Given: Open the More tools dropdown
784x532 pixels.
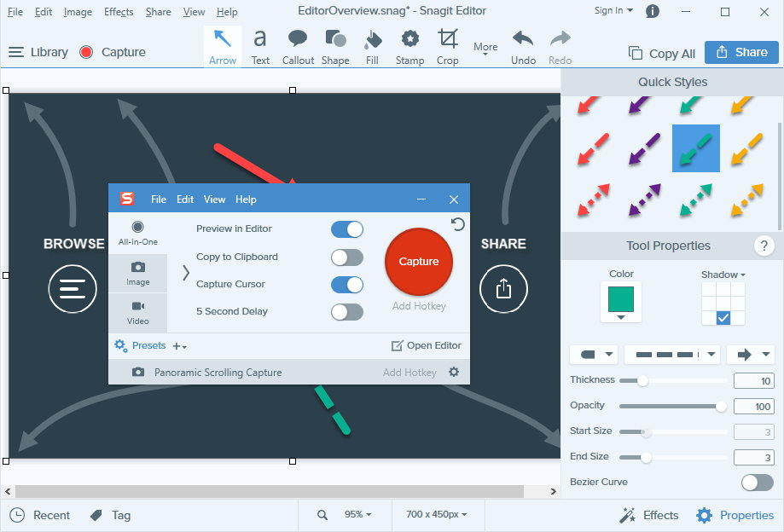Looking at the screenshot, I should click(x=485, y=48).
